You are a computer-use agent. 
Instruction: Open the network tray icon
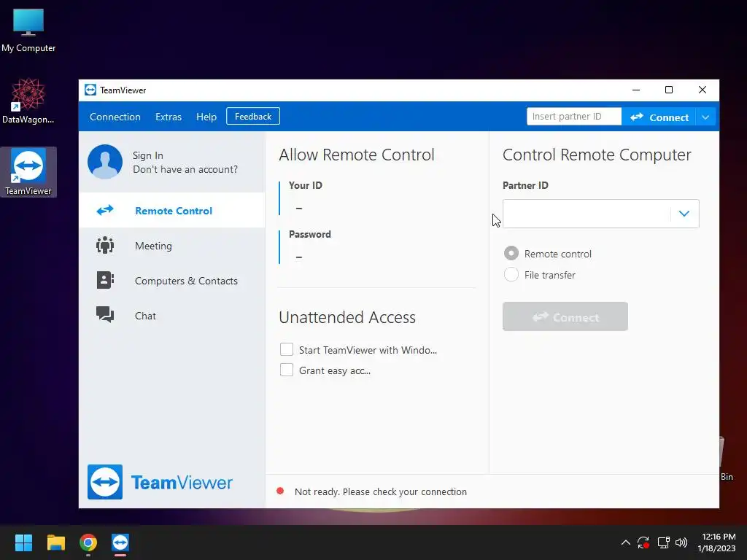click(x=663, y=542)
